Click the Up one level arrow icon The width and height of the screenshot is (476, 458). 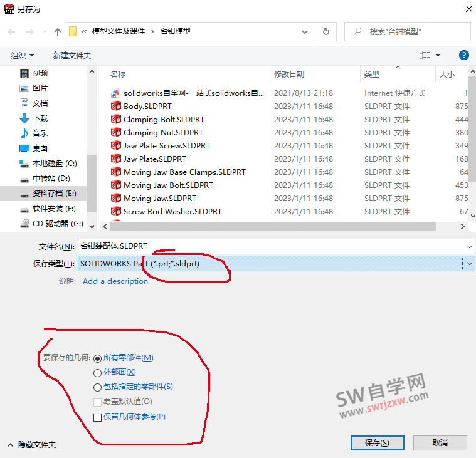(x=58, y=31)
